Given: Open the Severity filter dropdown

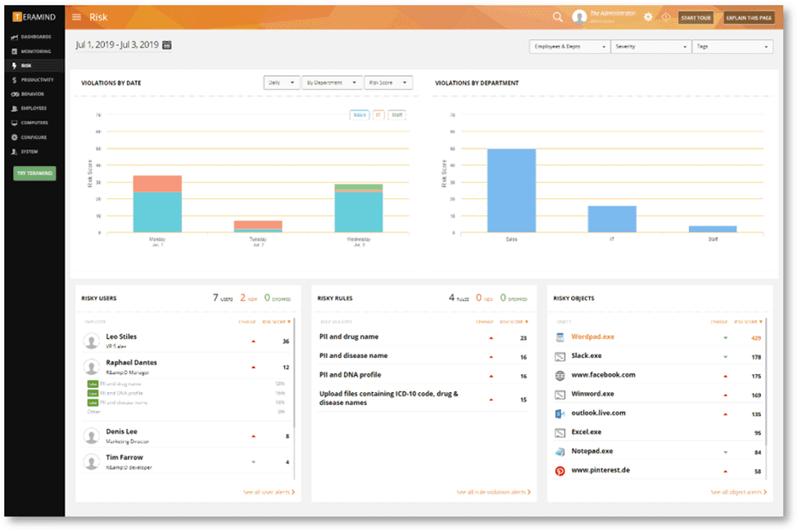Looking at the screenshot, I should click(650, 47).
